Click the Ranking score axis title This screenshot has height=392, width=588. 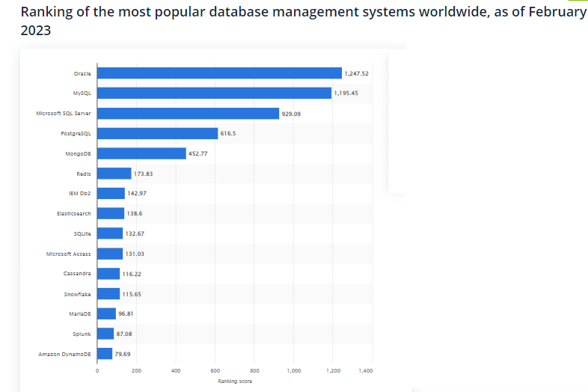click(x=235, y=381)
